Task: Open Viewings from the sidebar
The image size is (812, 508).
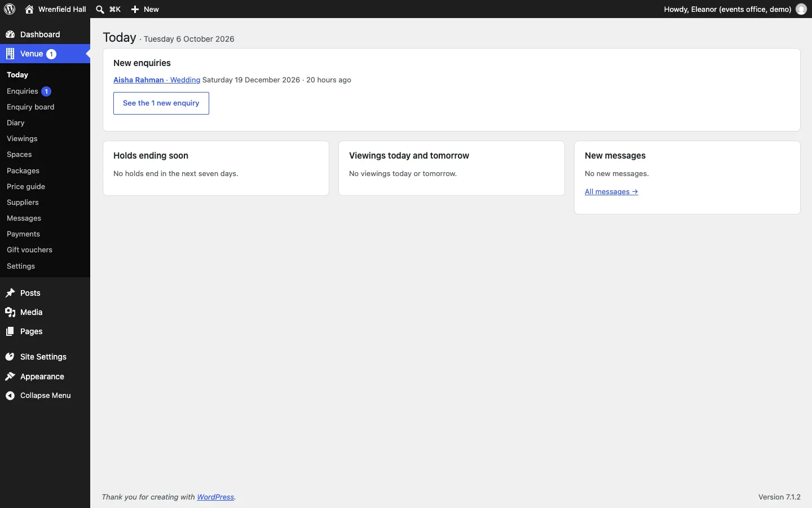Action: 22,139
